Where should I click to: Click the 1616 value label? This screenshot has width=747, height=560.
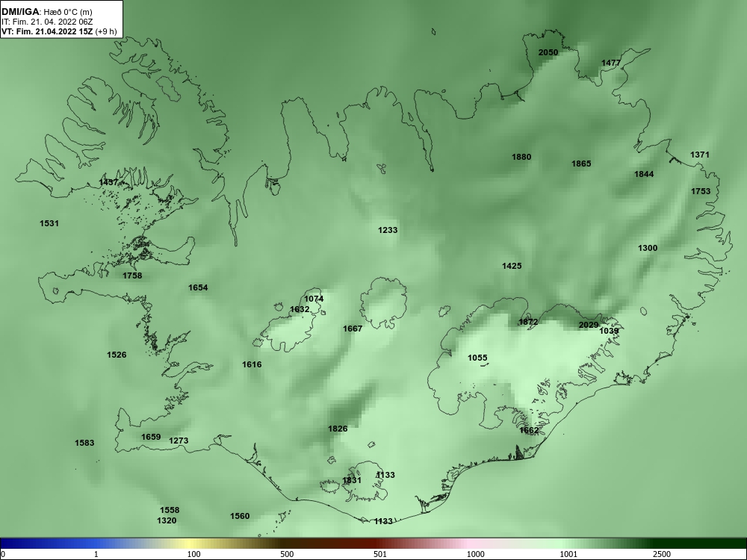tap(252, 365)
